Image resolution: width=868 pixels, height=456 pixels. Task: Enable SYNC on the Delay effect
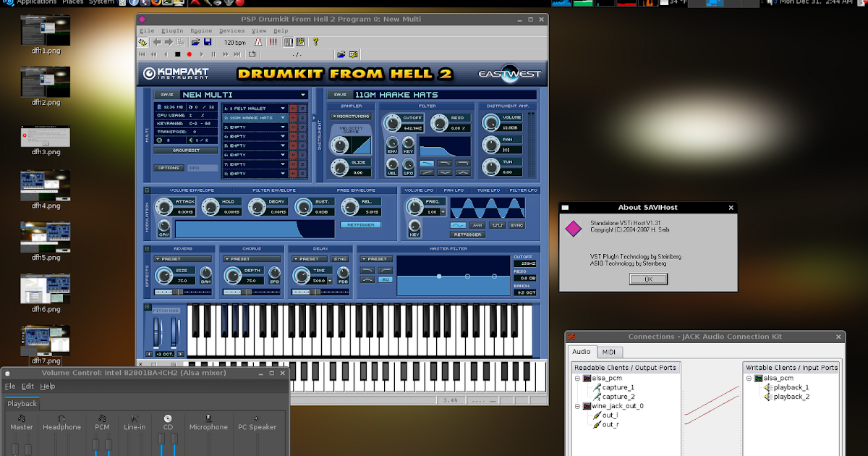pos(340,258)
